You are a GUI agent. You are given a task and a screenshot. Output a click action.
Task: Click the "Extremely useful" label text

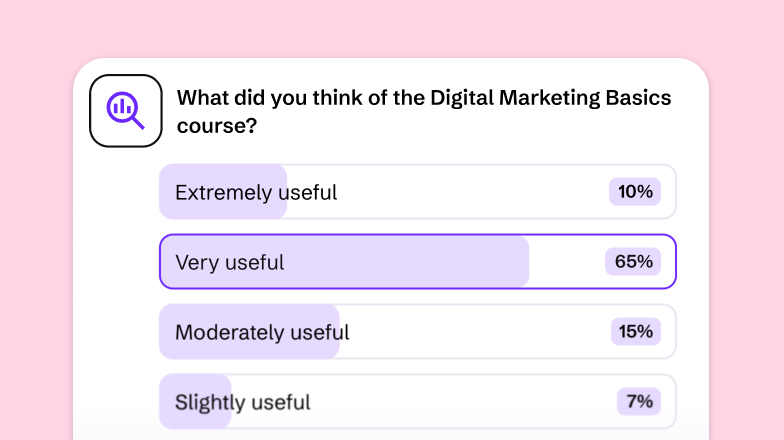[256, 193]
